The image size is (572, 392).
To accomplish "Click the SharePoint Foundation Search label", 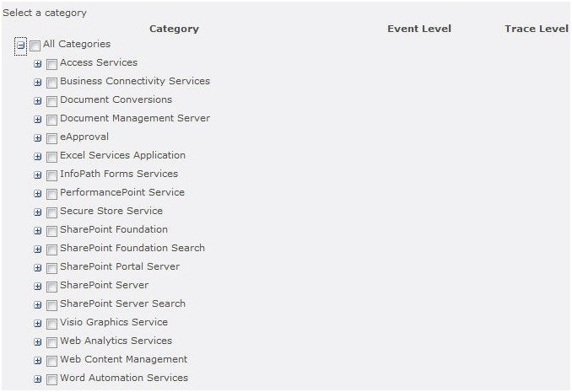I will (x=132, y=248).
